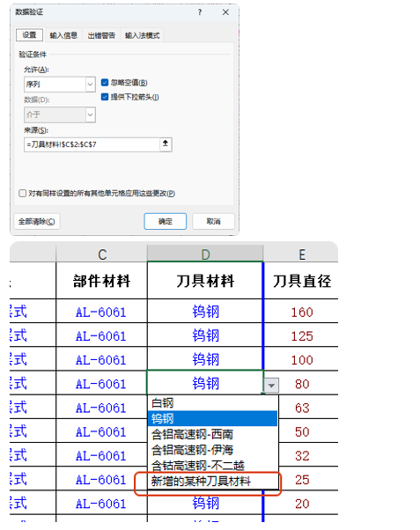Viewport: 420px width, 530px height.
Task: Click the 部件材料 header cell
Action: click(102, 281)
